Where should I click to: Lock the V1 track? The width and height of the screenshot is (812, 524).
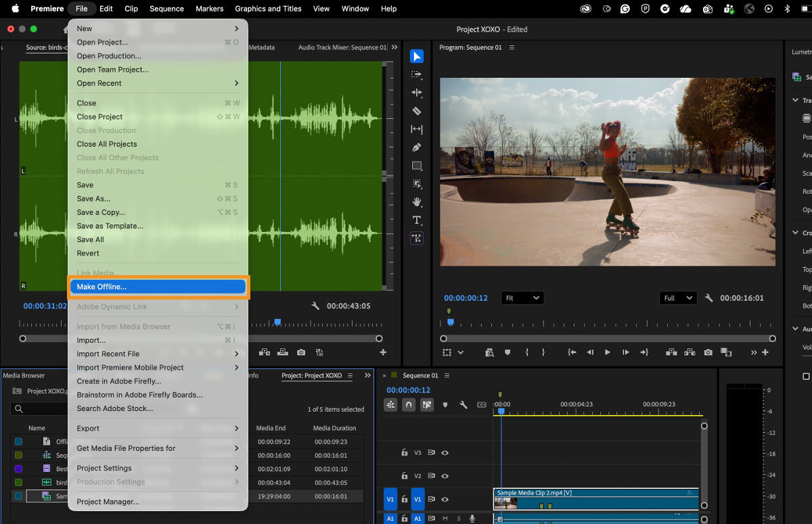point(404,499)
